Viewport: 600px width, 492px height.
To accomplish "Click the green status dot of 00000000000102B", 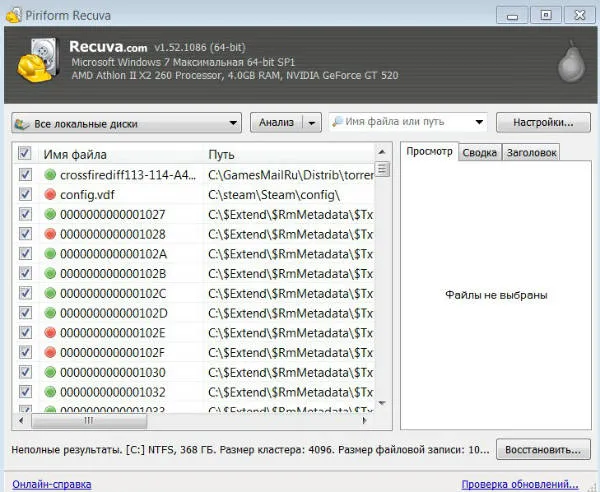I will pos(50,274).
